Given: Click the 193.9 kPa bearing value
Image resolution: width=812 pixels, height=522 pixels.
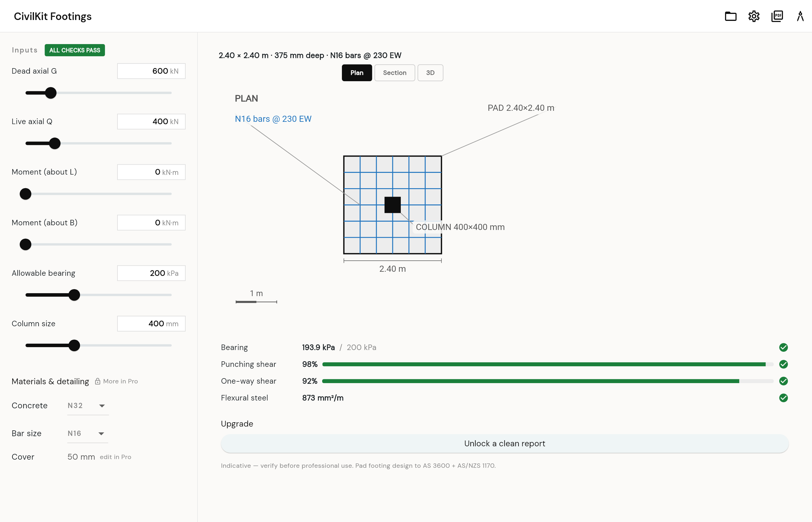Looking at the screenshot, I should 318,347.
